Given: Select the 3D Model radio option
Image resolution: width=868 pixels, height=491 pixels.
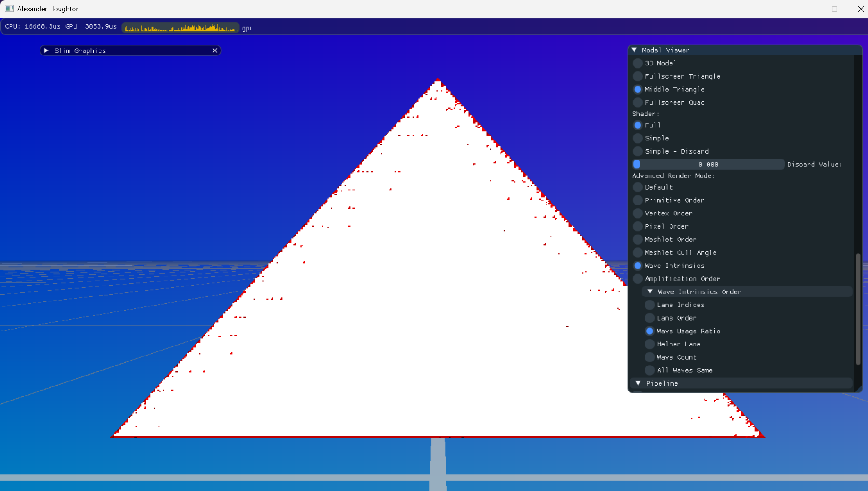Looking at the screenshot, I should click(x=638, y=63).
